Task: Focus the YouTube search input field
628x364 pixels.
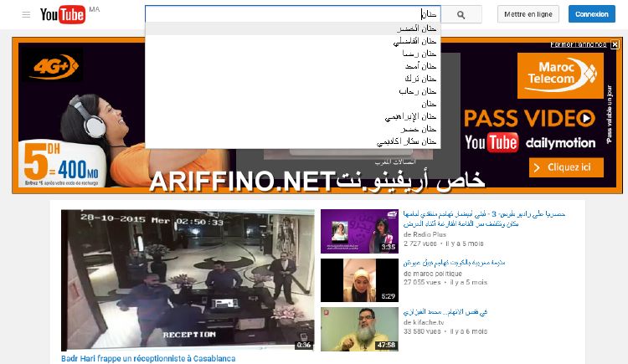Action: point(293,14)
